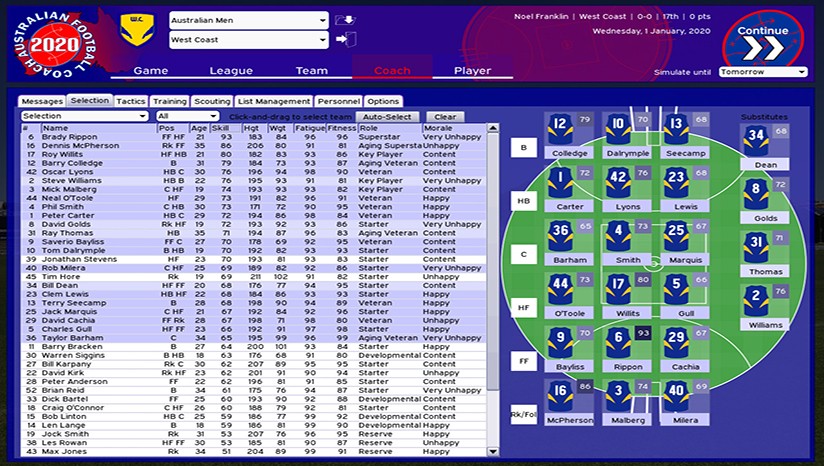The image size is (824, 466).
Task: Click Colledge's number 12 jersey on the field
Action: click(x=560, y=130)
